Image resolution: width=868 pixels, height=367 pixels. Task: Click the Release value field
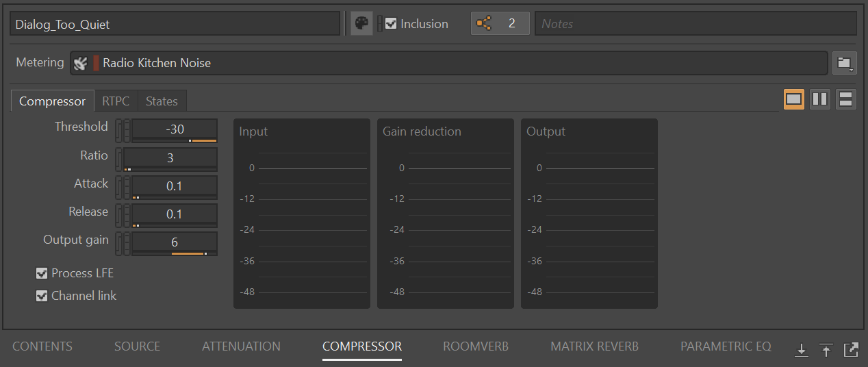point(175,214)
